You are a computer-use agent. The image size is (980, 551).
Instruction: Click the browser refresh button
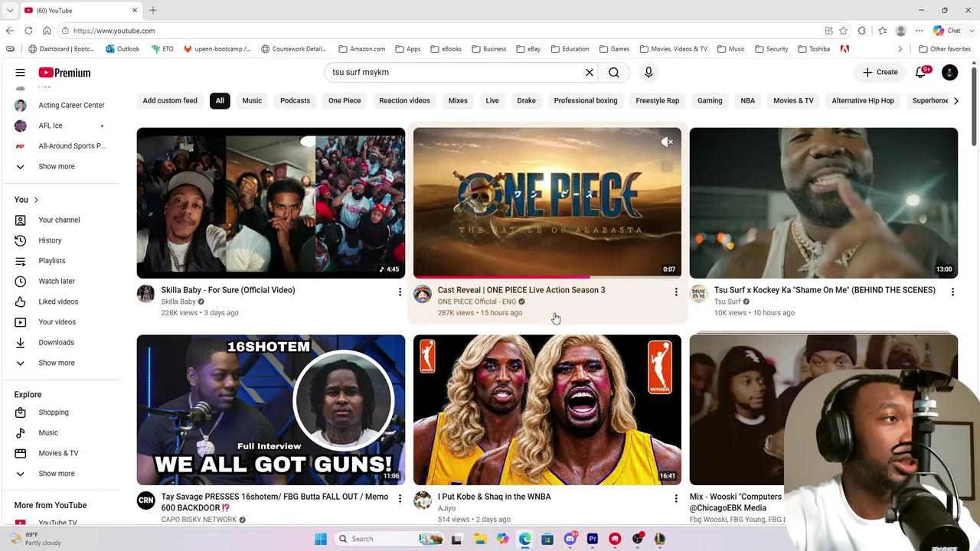(28, 31)
